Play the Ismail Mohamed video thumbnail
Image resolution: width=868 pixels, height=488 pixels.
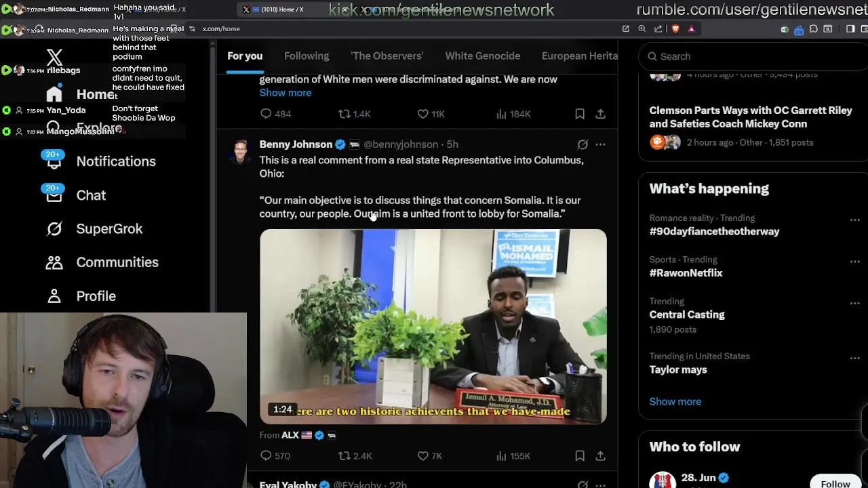pyautogui.click(x=433, y=327)
